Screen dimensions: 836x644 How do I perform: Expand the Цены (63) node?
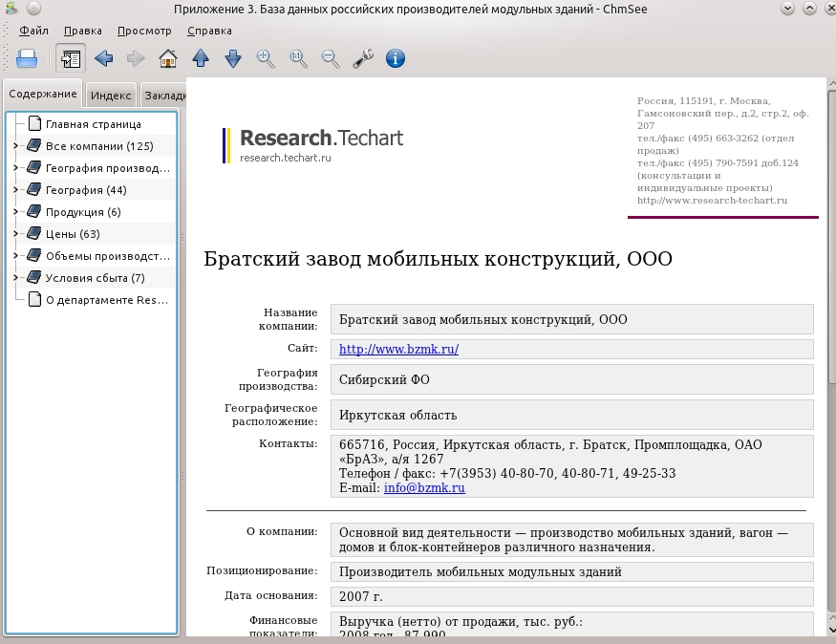pos(15,233)
